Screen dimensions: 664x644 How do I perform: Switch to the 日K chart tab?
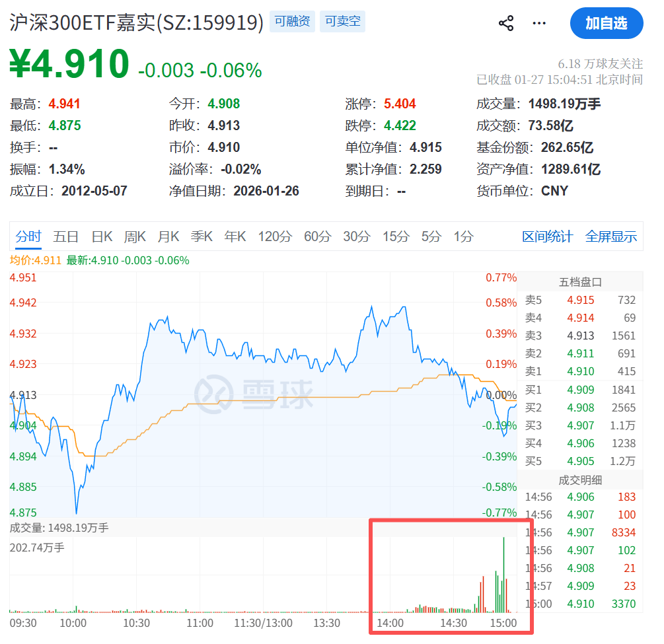102,236
